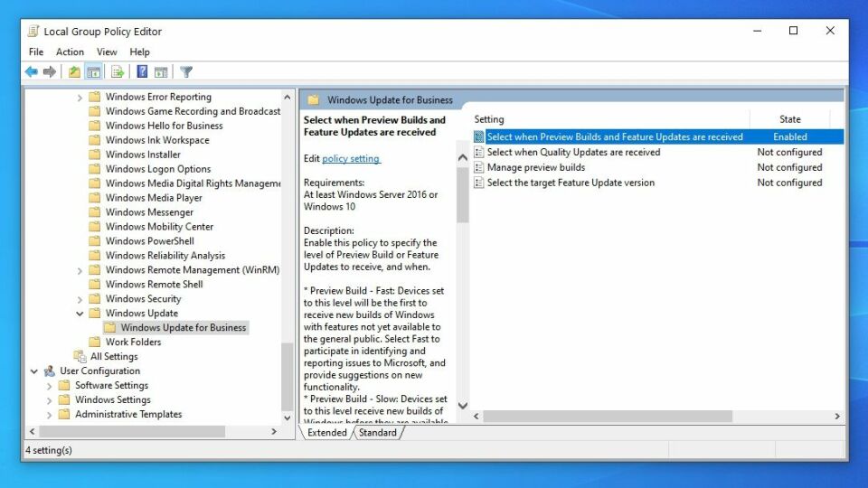
Task: Click the tree pane scroll-up arrow
Action: 287,97
